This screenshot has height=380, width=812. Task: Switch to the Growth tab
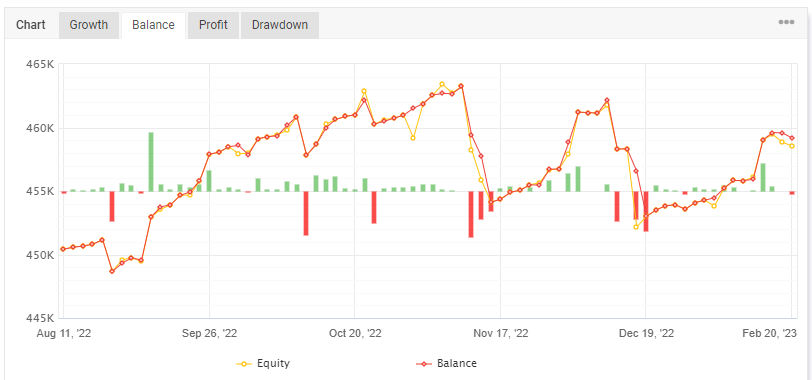coord(89,25)
